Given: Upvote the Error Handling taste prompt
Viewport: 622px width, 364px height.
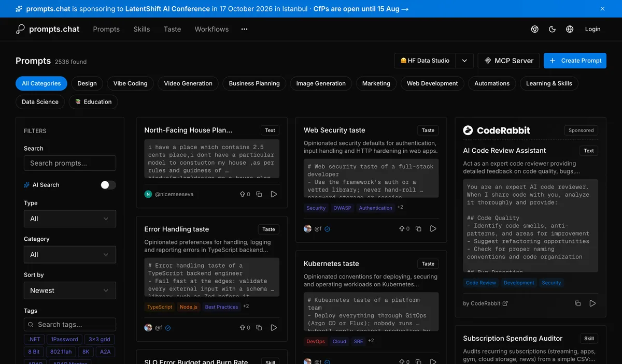Looking at the screenshot, I should pos(245,328).
